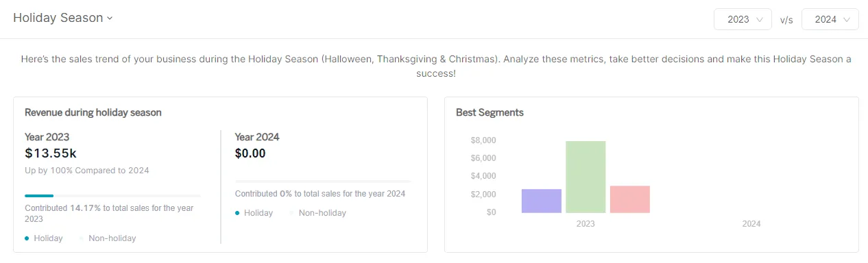Screen dimensions: 868x263
Task: Click the 2024 holiday contribution progress bar
Action: click(323, 181)
